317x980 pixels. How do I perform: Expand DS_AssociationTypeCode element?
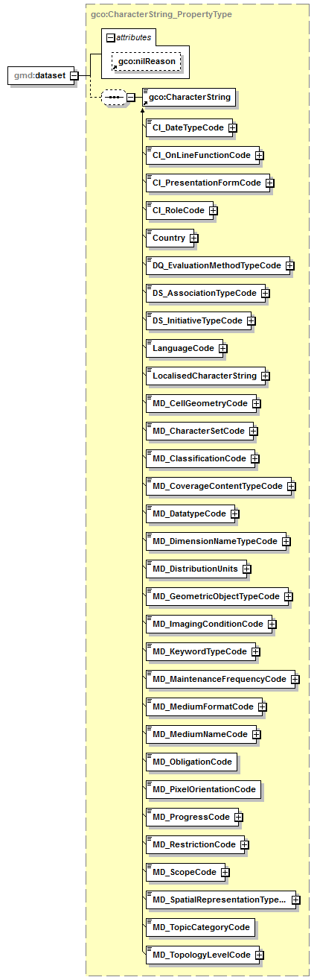266,293
